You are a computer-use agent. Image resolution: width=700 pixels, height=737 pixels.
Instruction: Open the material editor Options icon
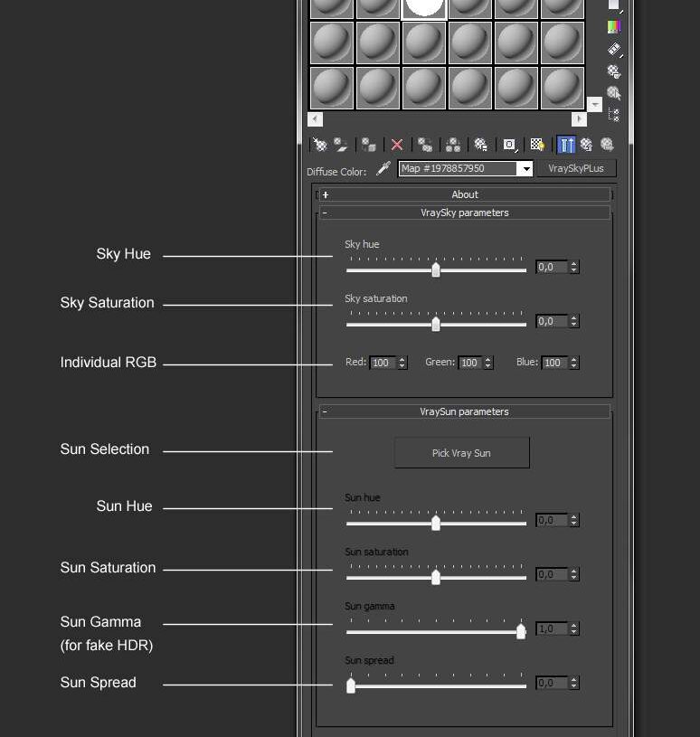(614, 71)
